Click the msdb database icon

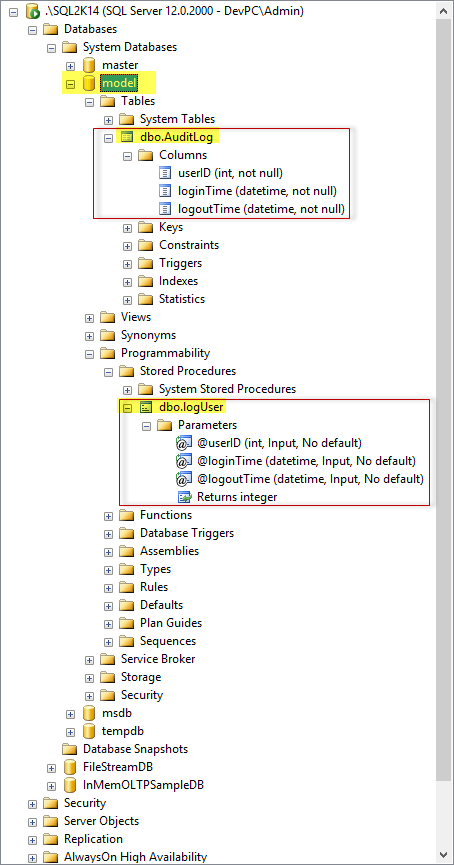89,713
